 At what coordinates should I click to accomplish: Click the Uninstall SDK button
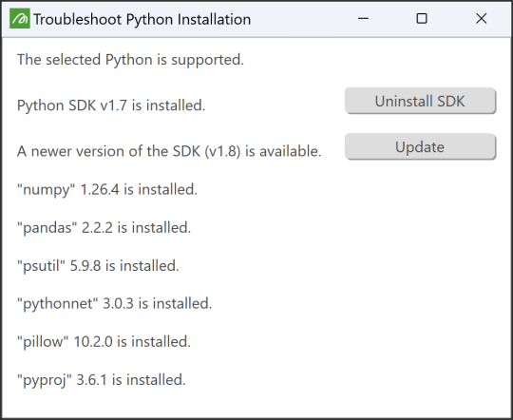coord(421,101)
